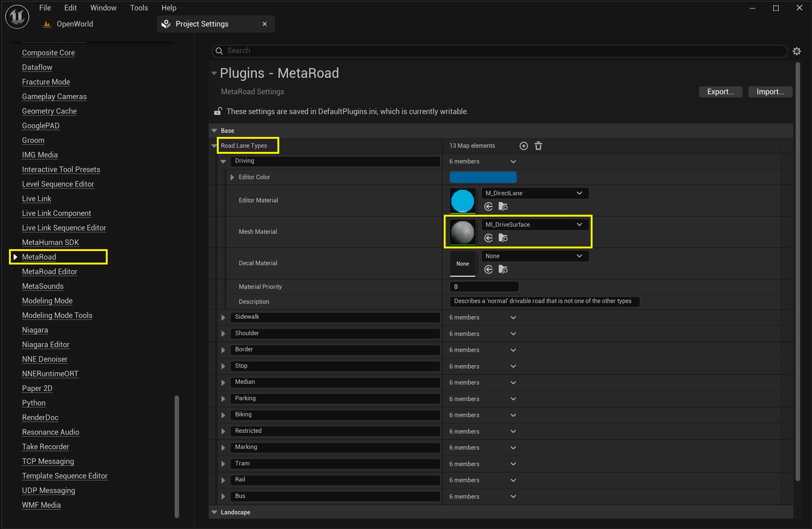
Task: Use selected asset for Mesh Material
Action: tap(489, 238)
